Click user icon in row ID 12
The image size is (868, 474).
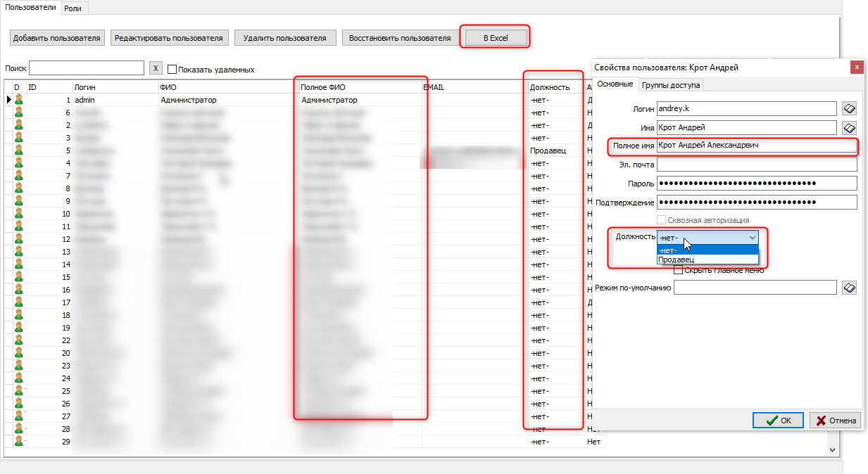coord(19,239)
